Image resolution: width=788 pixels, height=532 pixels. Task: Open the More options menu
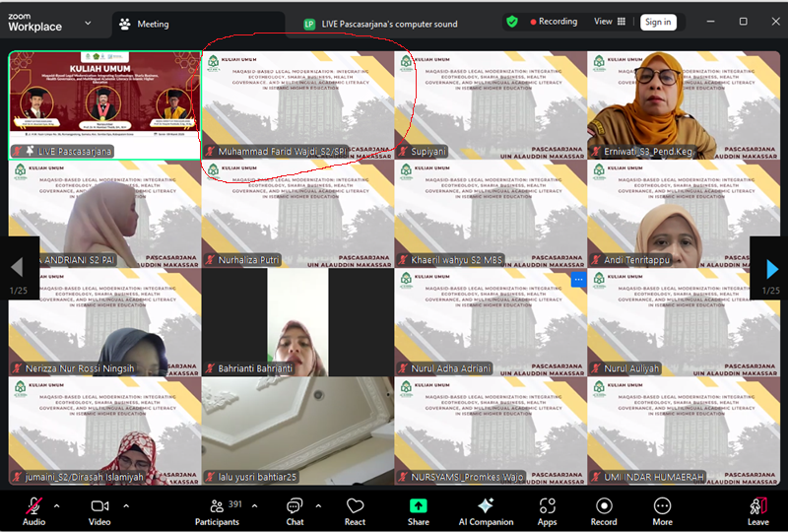[x=662, y=511]
